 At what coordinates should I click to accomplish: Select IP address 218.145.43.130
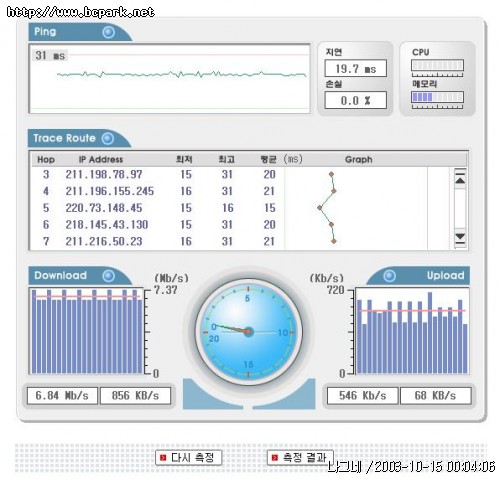(x=107, y=225)
